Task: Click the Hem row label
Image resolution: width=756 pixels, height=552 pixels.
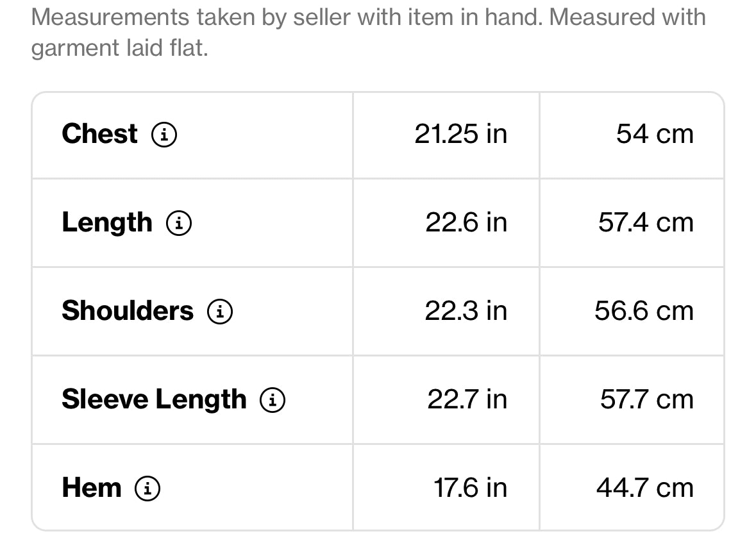Action: 91,488
